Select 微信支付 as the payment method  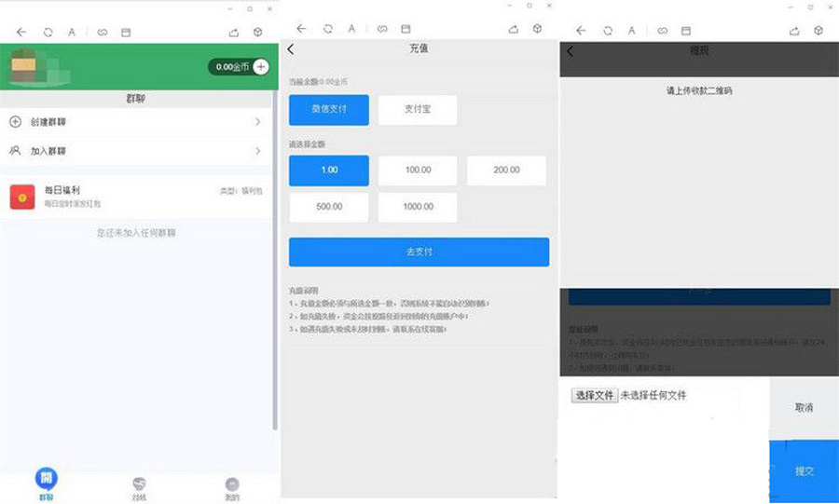click(x=328, y=110)
